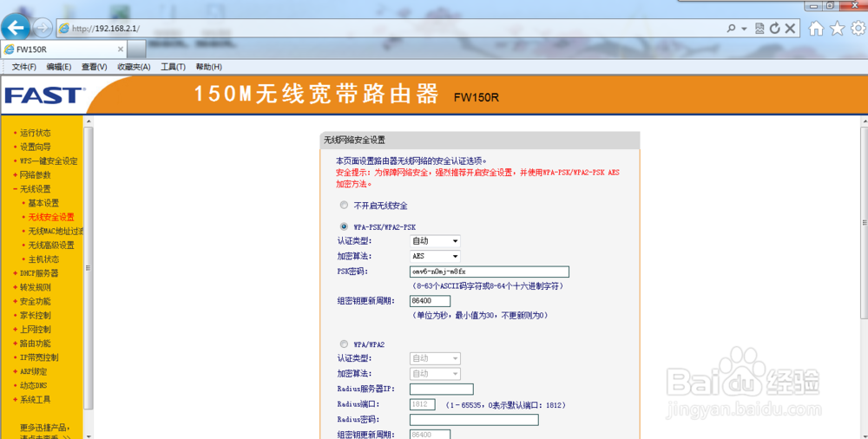Open 无线安全设置 in the sidebar
Viewport: 868px width, 439px height.
(x=51, y=217)
